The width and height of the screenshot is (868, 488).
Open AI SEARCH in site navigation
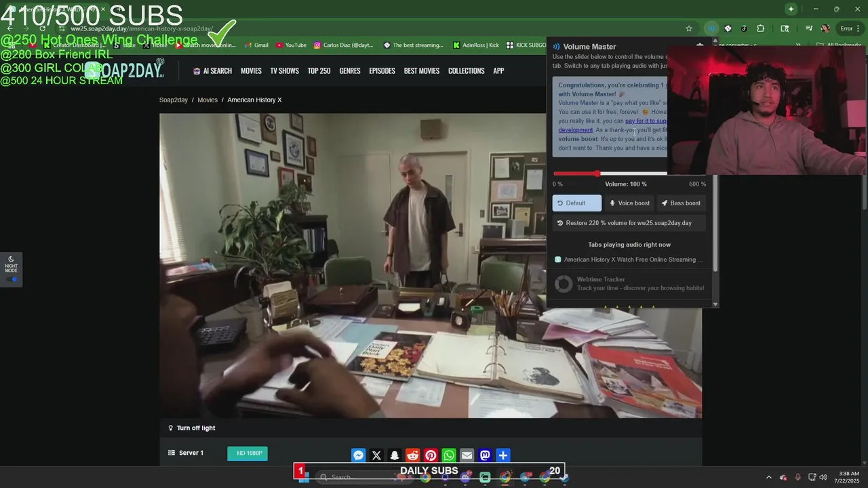[x=212, y=70]
